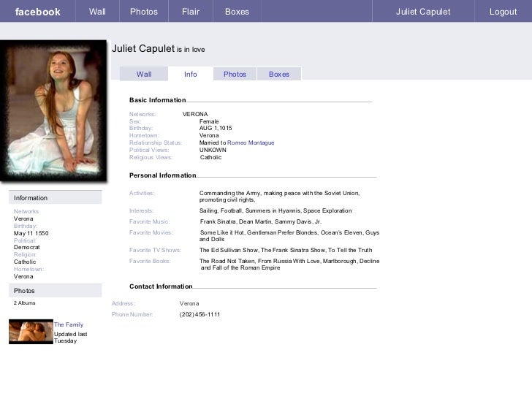
Task: Select the Info profile tab
Action: [190, 74]
